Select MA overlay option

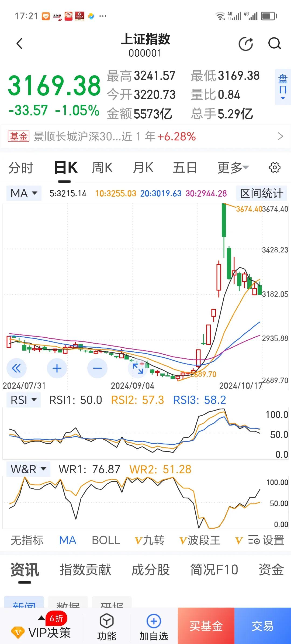(68, 540)
